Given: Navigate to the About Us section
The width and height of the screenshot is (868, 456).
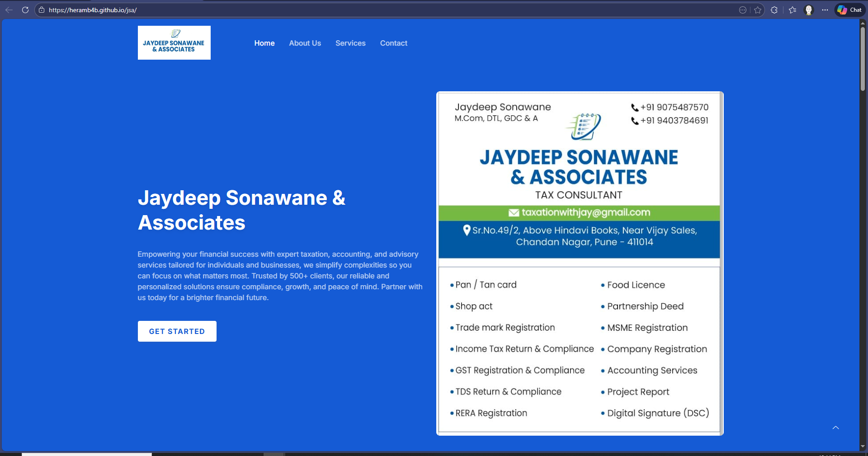Looking at the screenshot, I should pos(305,43).
